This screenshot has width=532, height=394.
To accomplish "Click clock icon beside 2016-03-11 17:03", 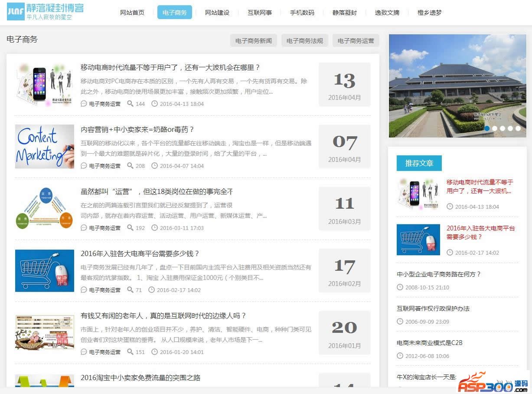I will pos(154,228).
